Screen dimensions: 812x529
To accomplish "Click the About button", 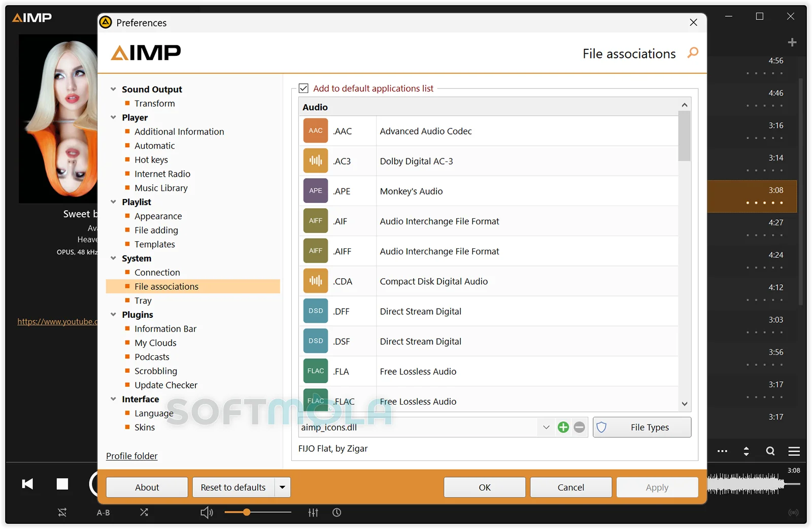I will [147, 487].
